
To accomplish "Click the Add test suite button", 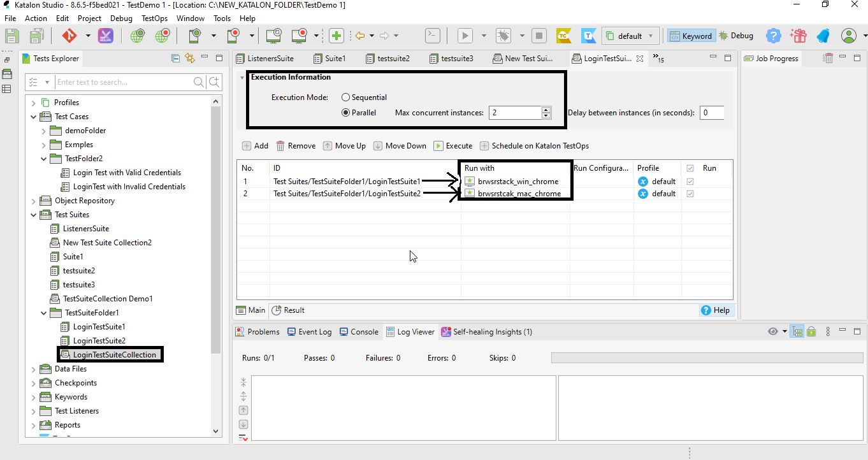I will pyautogui.click(x=255, y=146).
